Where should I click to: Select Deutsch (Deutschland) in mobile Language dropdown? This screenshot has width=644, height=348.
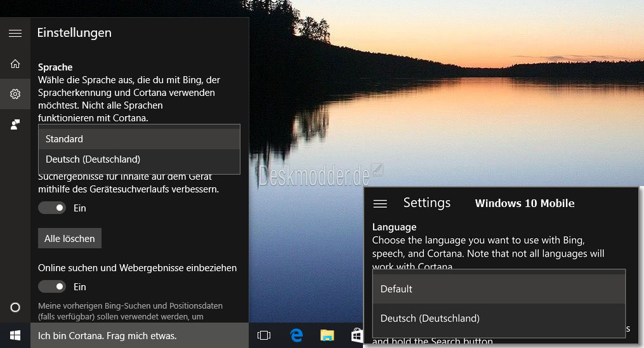(x=499, y=318)
